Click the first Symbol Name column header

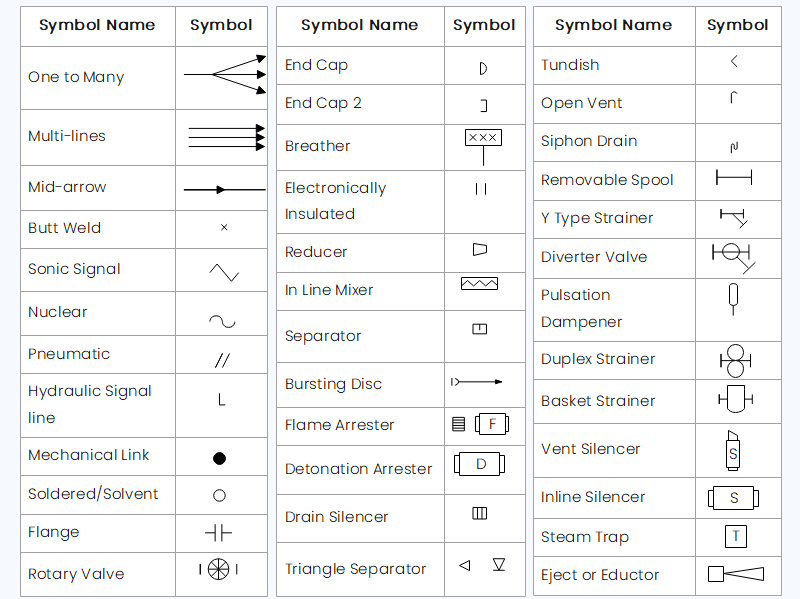point(97,26)
